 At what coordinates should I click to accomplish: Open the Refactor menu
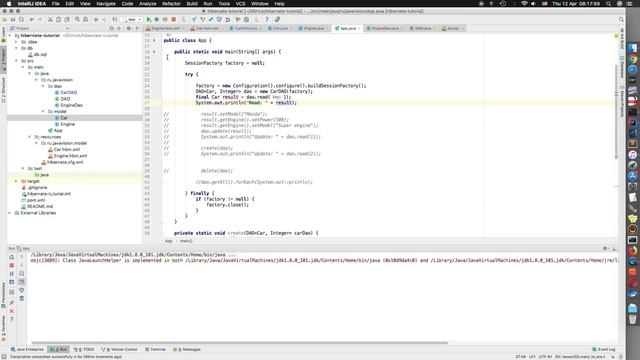click(171, 3)
